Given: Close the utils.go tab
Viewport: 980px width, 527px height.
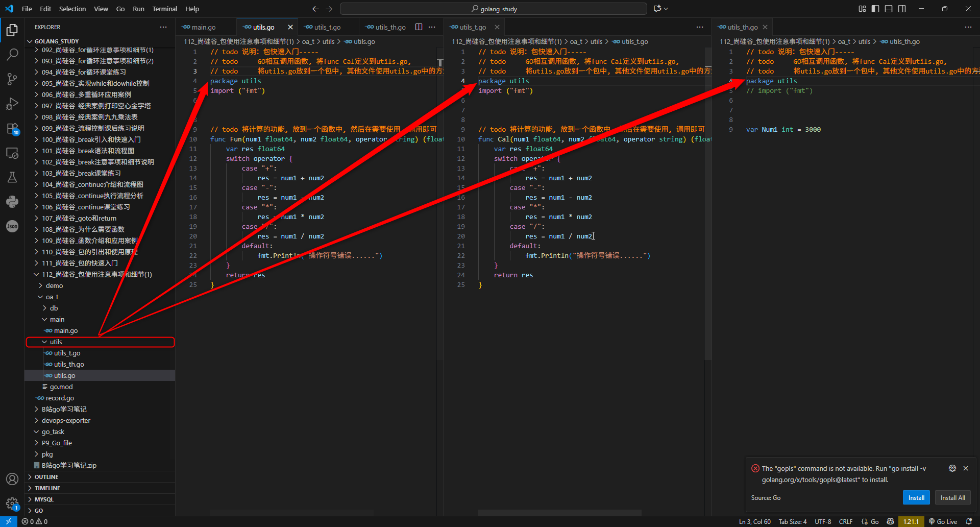Looking at the screenshot, I should pos(290,27).
